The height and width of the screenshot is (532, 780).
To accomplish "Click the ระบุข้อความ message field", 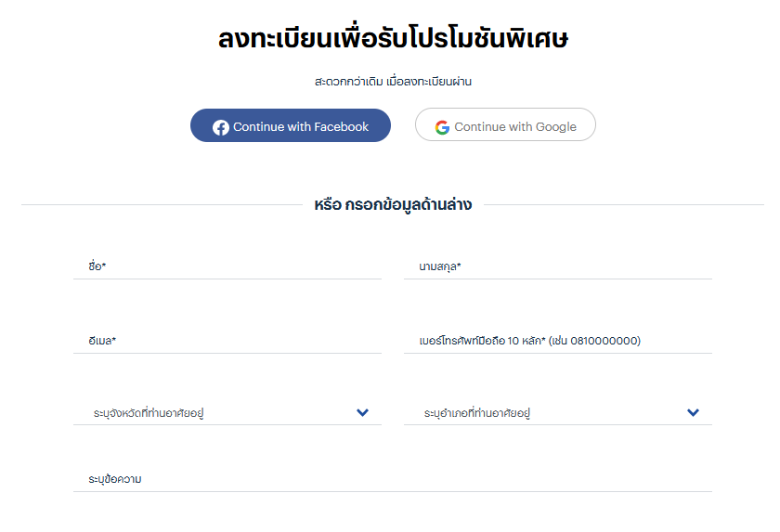I will [393, 479].
